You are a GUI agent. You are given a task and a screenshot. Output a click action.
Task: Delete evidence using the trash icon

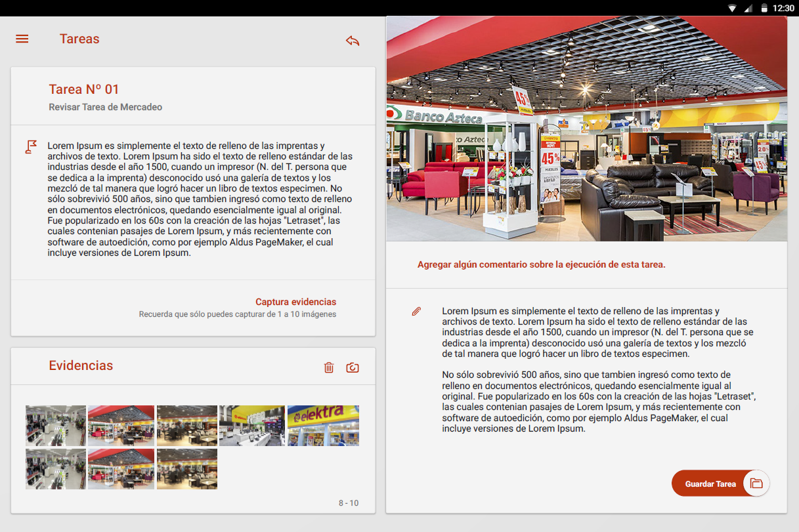tap(329, 367)
